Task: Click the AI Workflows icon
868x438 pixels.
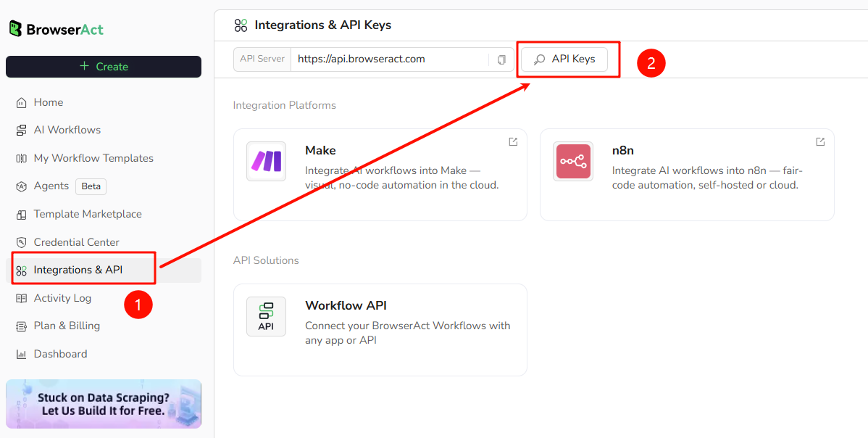Action: (x=22, y=130)
